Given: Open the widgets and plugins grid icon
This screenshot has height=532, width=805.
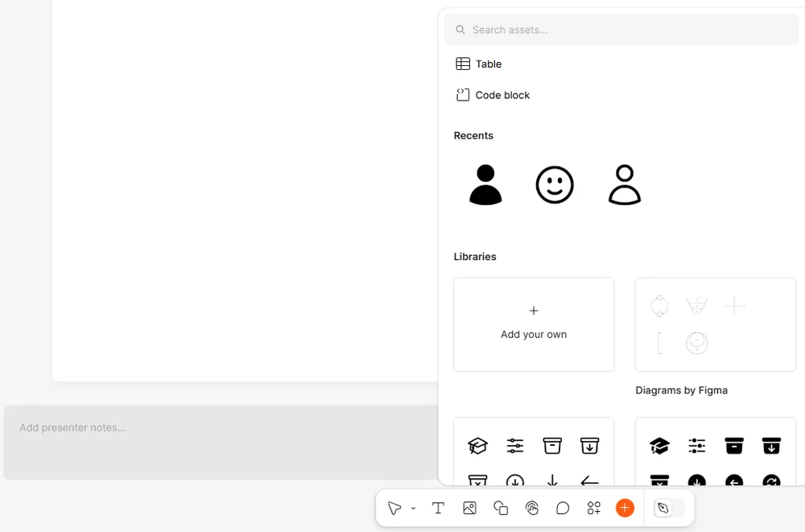Looking at the screenshot, I should point(593,509).
